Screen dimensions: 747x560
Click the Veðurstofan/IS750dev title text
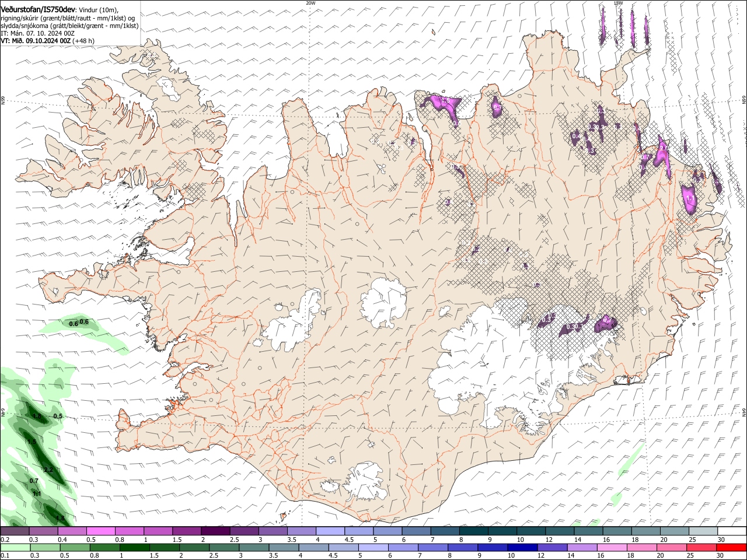pos(38,9)
